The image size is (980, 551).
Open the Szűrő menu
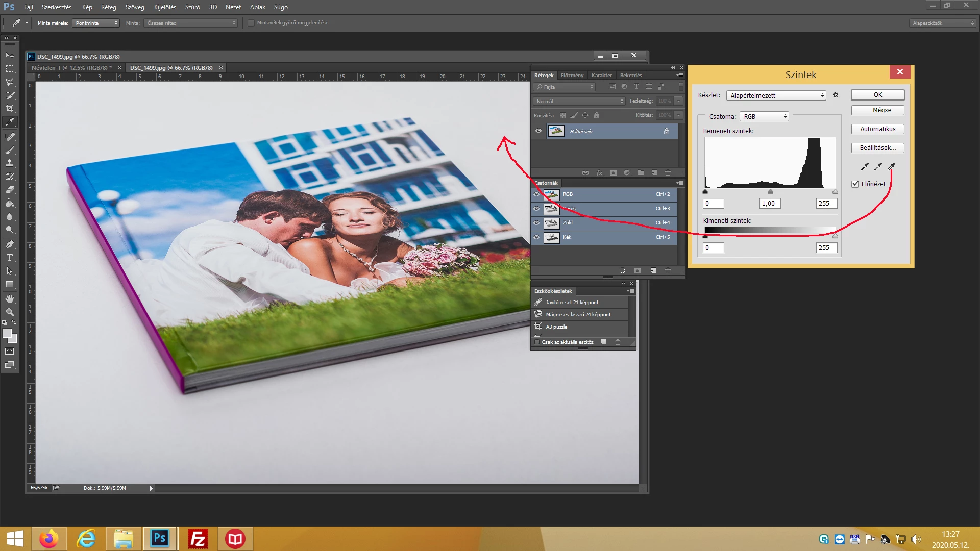point(192,7)
